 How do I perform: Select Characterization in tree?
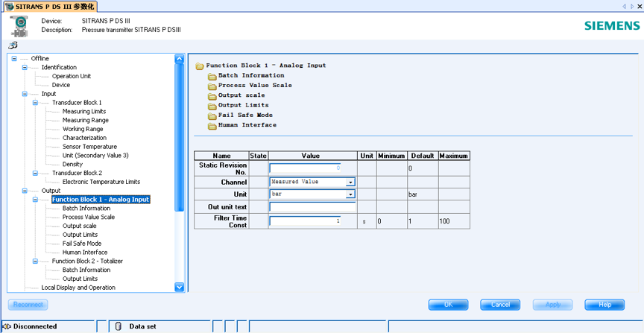[84, 138]
